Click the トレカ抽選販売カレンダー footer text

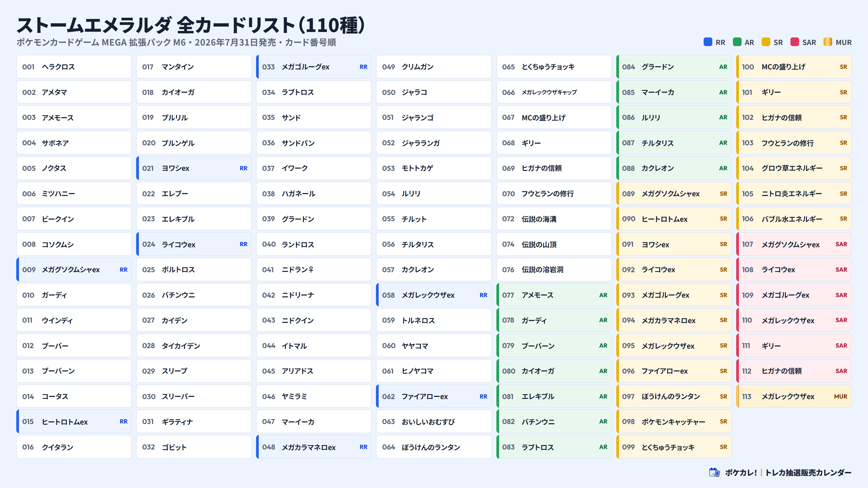click(808, 473)
